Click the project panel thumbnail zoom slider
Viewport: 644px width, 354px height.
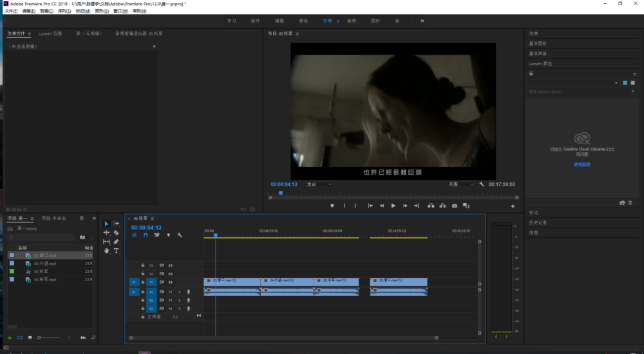pyautogui.click(x=40, y=337)
